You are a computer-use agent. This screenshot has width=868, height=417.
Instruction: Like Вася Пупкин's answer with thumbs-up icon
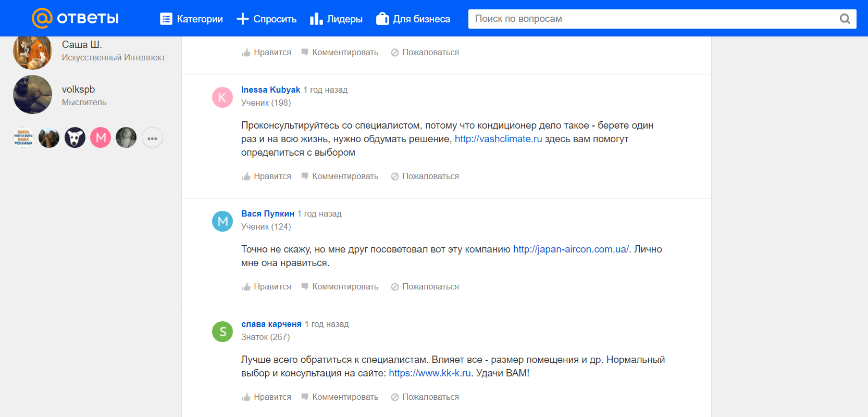[x=246, y=287]
